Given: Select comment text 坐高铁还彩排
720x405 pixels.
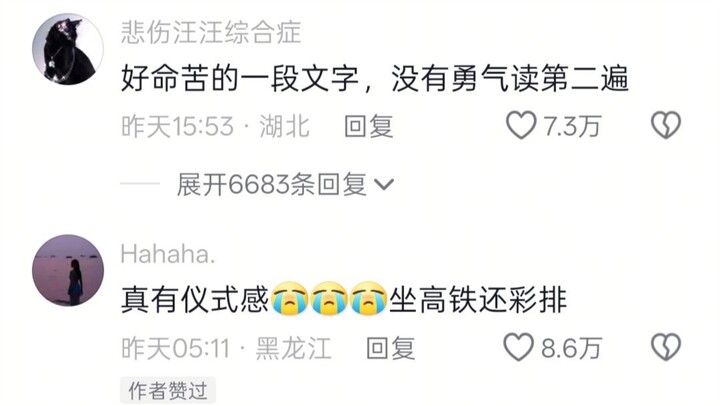Looking at the screenshot, I should click(x=478, y=299).
